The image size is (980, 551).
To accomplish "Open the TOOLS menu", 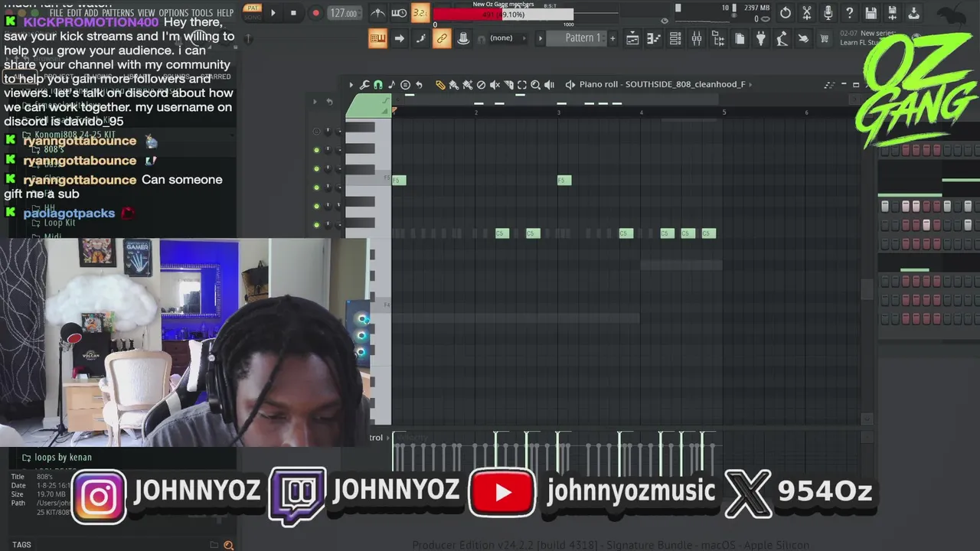I will pyautogui.click(x=202, y=13).
